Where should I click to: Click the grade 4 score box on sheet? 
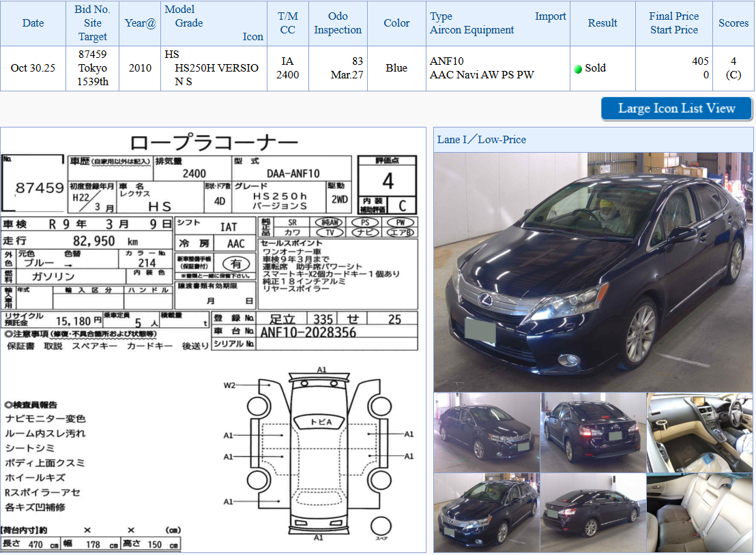388,181
